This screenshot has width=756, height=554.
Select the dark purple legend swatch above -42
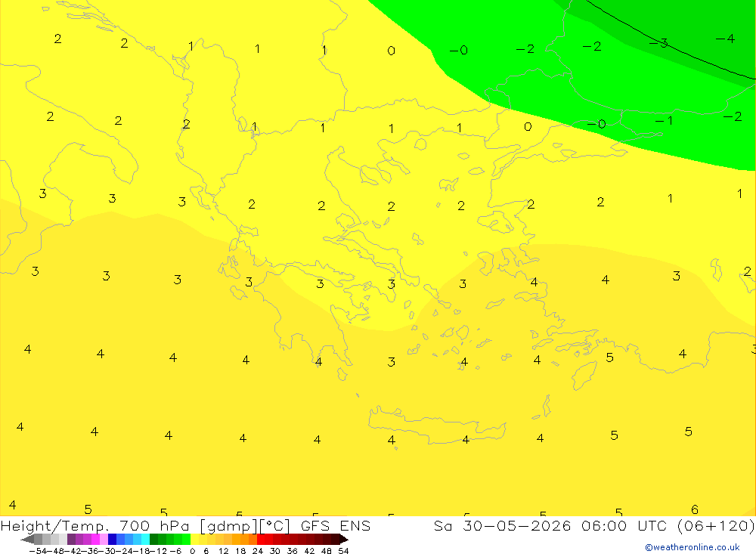71,539
